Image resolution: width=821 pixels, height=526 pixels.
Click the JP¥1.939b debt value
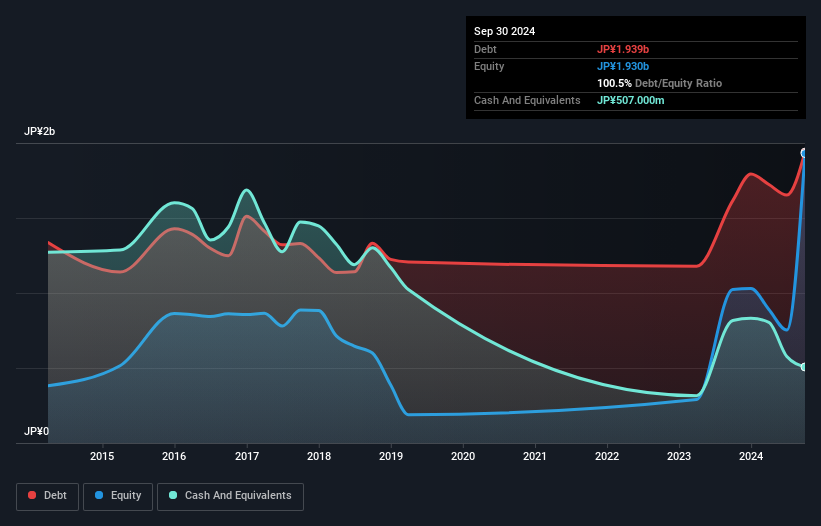pos(623,49)
